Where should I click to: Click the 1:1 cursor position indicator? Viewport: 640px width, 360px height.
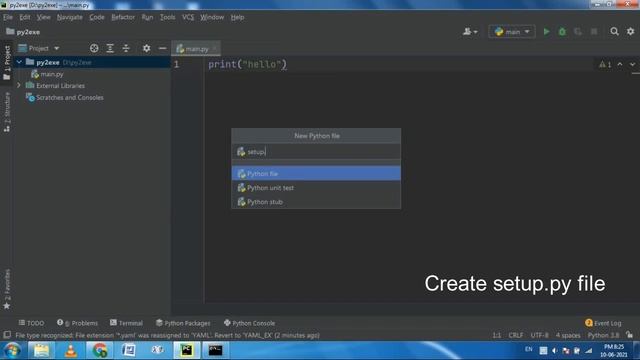point(496,335)
